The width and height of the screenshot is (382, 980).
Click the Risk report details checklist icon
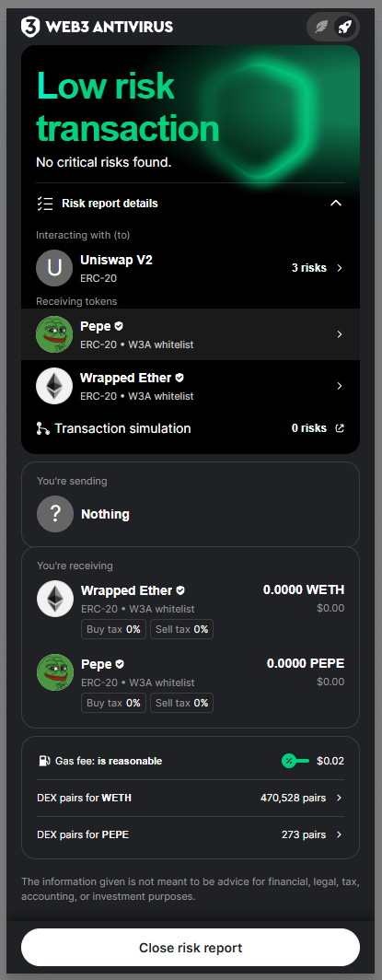[44, 204]
